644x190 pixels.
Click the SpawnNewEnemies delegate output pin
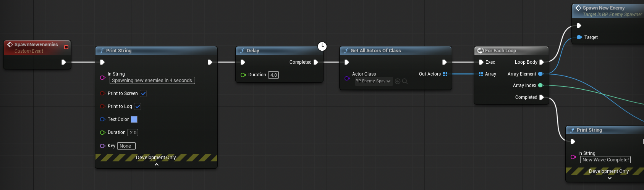pyautogui.click(x=66, y=47)
